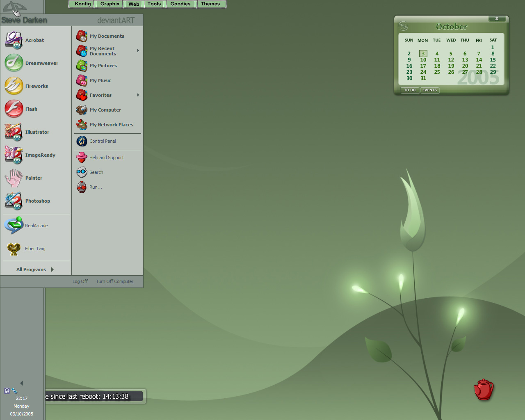Click the Monday label in the taskbar
Viewport: 525px width, 420px height.
[x=22, y=406]
